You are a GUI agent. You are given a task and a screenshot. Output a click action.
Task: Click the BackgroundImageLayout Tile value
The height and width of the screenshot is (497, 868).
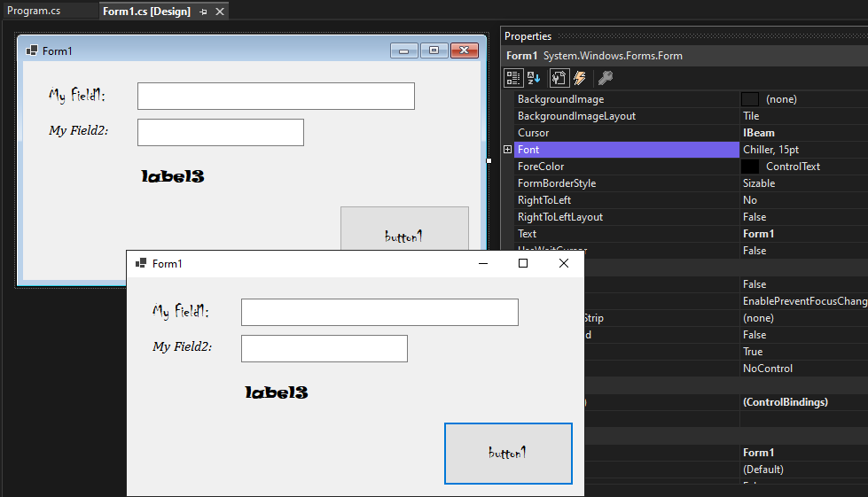(804, 116)
